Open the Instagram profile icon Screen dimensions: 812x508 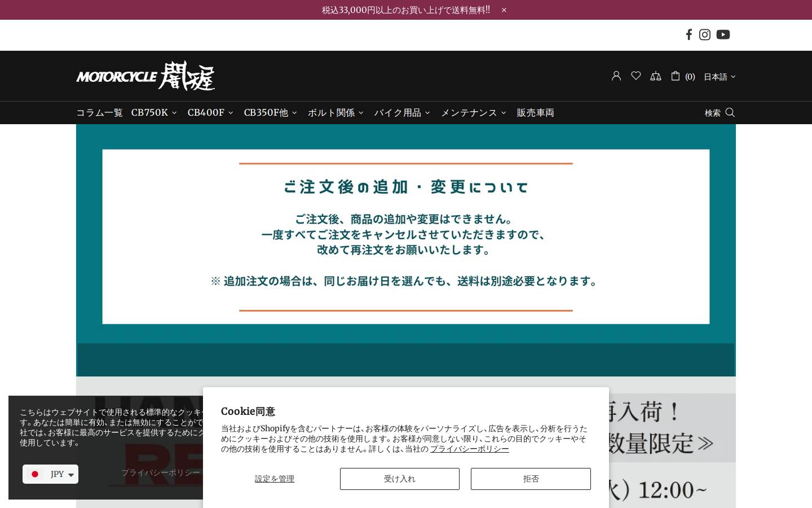pos(705,34)
